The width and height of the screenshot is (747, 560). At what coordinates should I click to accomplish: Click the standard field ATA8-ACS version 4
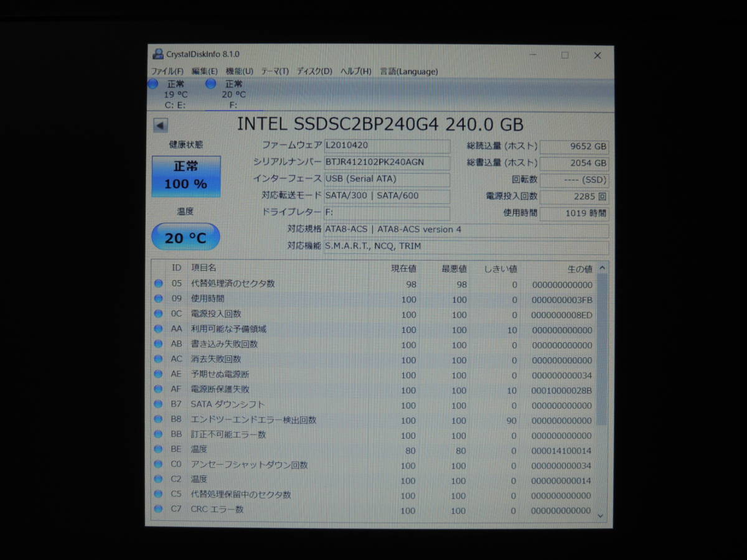coord(466,230)
